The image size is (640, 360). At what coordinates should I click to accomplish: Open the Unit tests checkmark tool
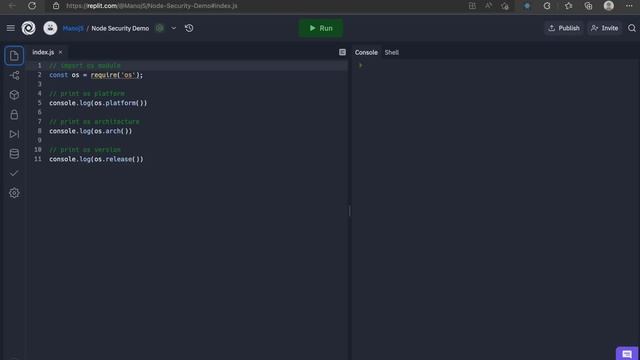pyautogui.click(x=14, y=173)
